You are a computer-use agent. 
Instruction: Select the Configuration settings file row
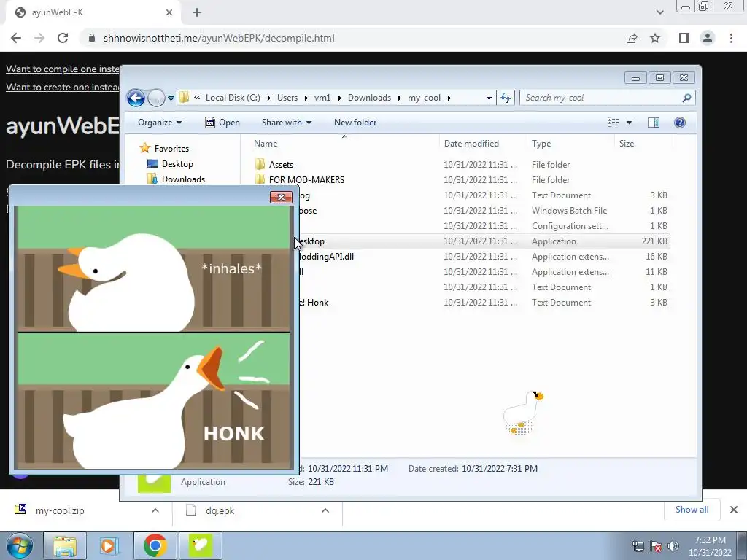pyautogui.click(x=481, y=226)
